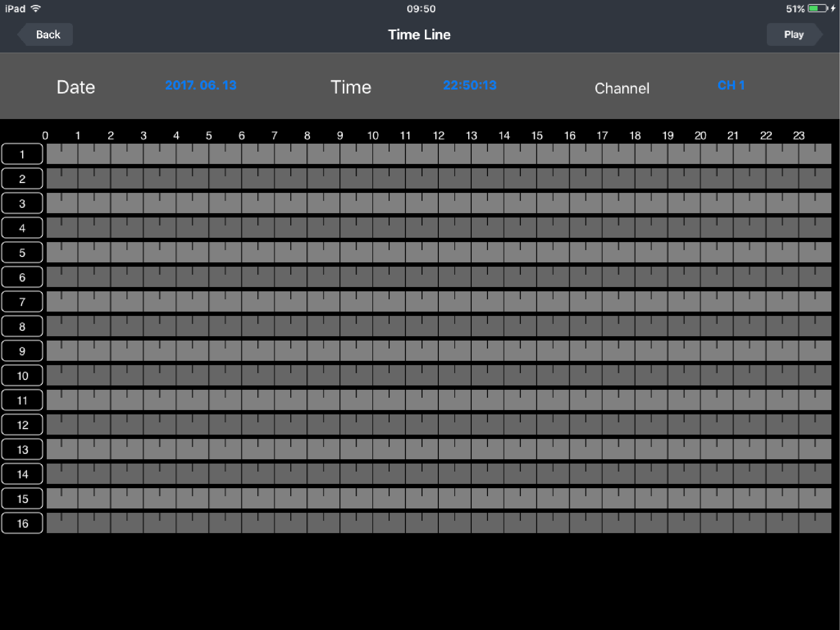Select channel 2 button
Image resolution: width=840 pixels, height=630 pixels.
click(22, 179)
